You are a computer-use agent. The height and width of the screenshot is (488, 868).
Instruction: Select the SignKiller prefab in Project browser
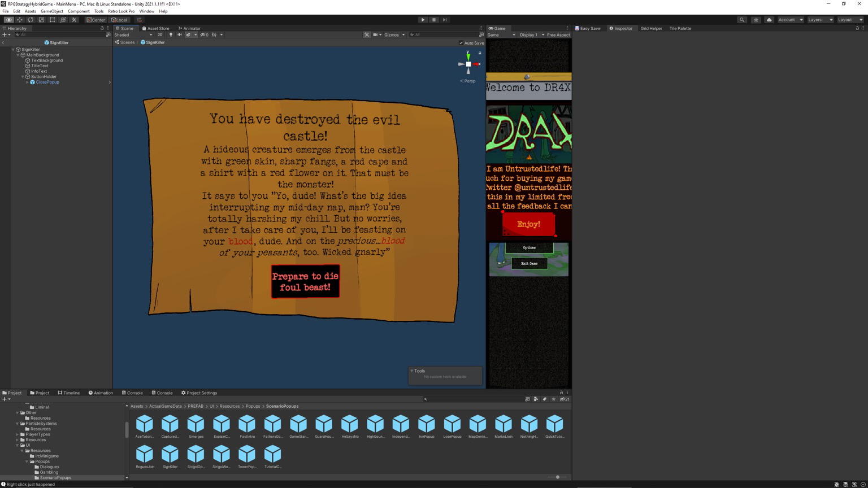coord(170,456)
